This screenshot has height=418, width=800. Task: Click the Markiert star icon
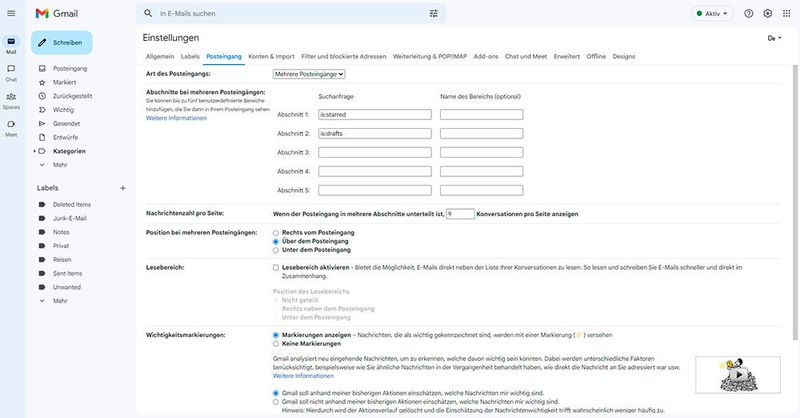click(x=42, y=82)
